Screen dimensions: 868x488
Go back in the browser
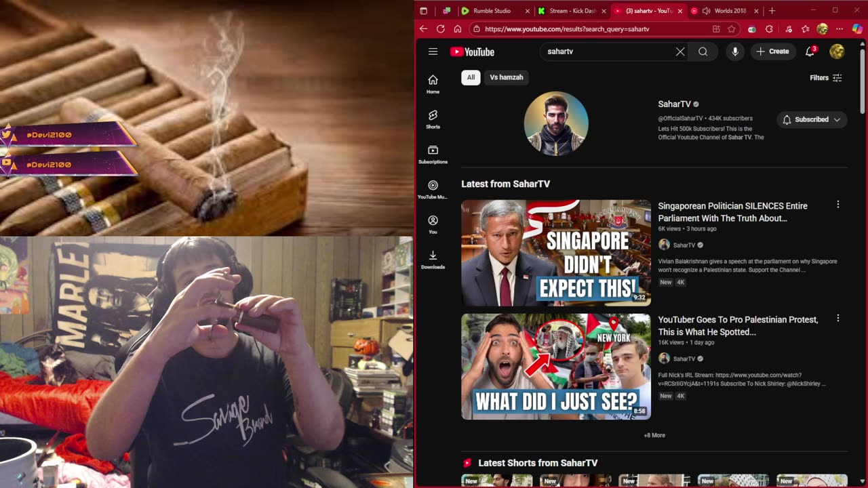423,29
